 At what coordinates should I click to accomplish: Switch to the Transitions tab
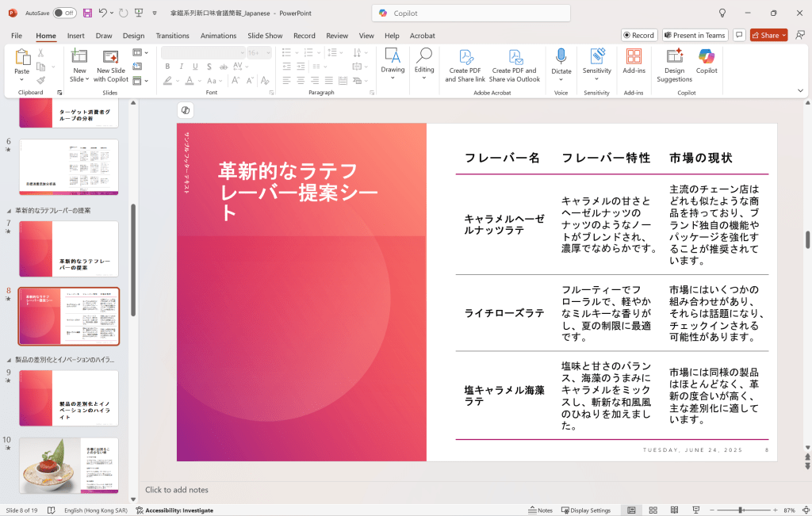click(x=172, y=36)
